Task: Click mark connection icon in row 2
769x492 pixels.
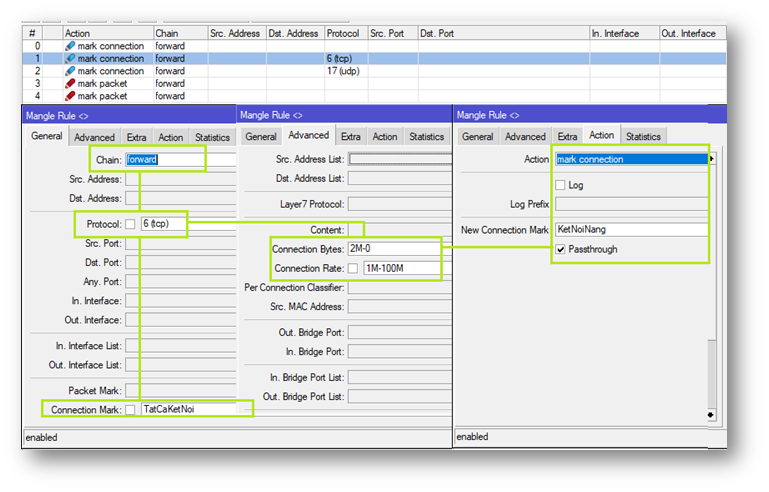Action: (70, 71)
